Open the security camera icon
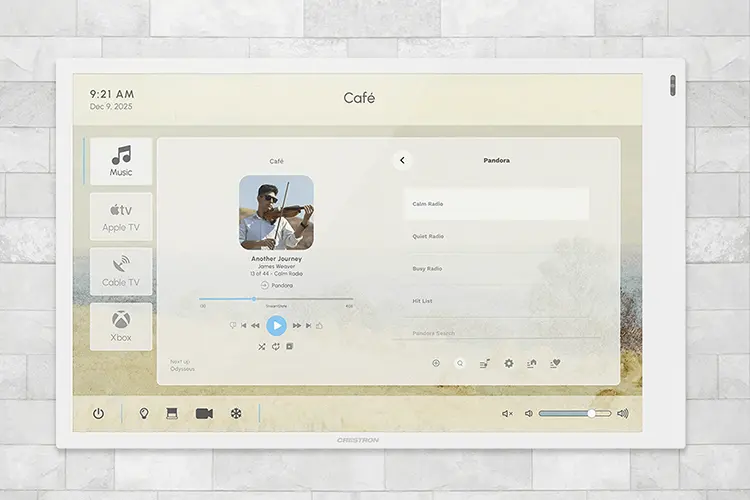This screenshot has height=500, width=750. click(x=204, y=413)
